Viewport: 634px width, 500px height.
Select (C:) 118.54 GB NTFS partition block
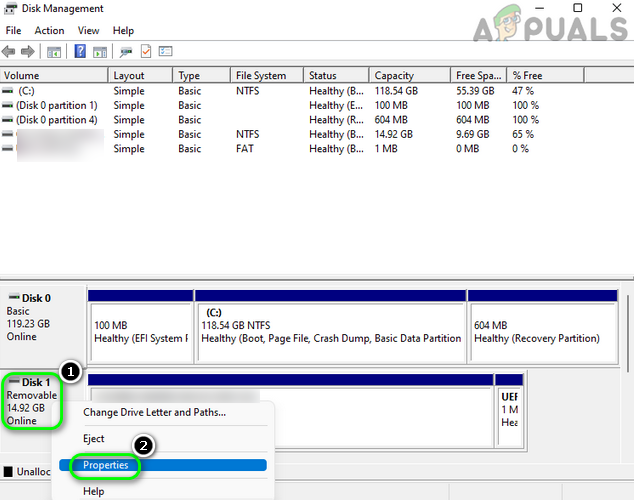coord(330,327)
